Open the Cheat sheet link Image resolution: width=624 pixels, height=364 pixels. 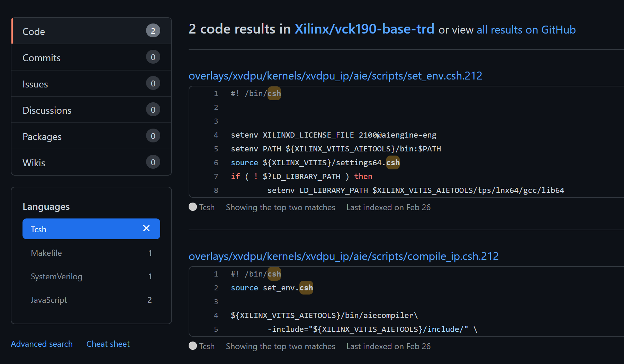(108, 344)
